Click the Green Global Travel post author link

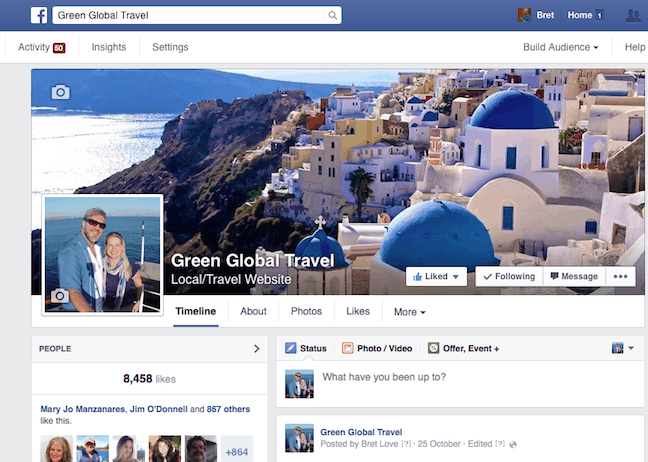(361, 432)
